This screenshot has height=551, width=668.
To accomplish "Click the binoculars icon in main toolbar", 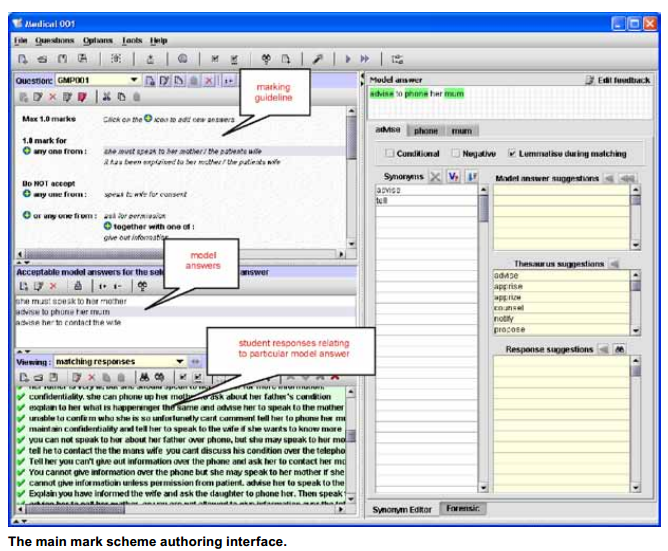I will click(x=266, y=59).
